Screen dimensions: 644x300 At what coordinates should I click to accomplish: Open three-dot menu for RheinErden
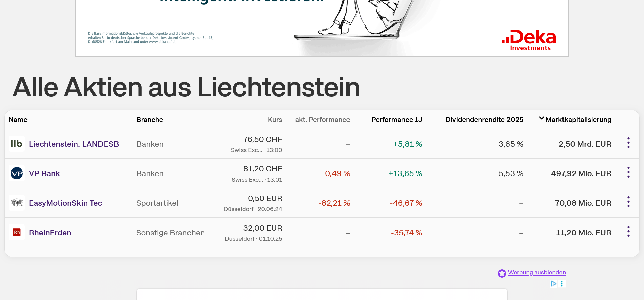(628, 232)
